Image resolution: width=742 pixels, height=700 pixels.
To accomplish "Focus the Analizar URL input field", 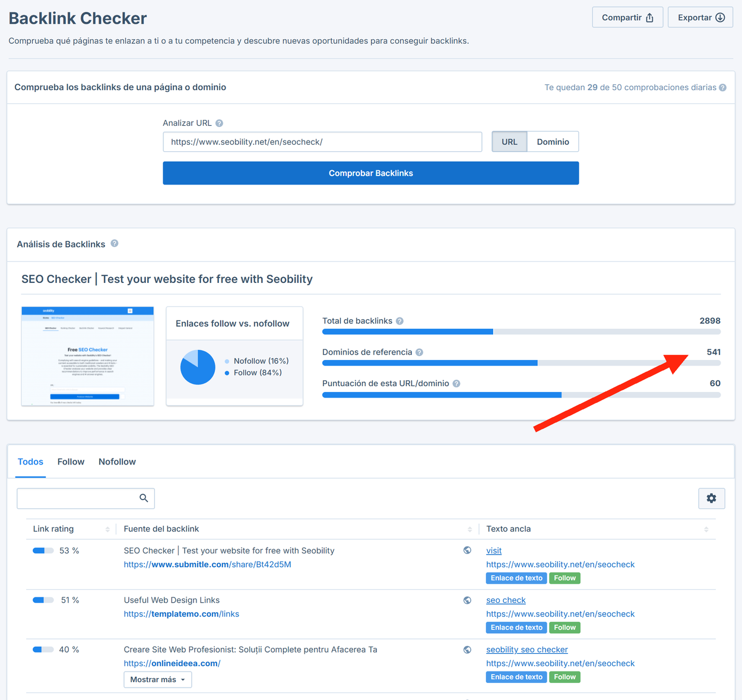I will (x=322, y=142).
